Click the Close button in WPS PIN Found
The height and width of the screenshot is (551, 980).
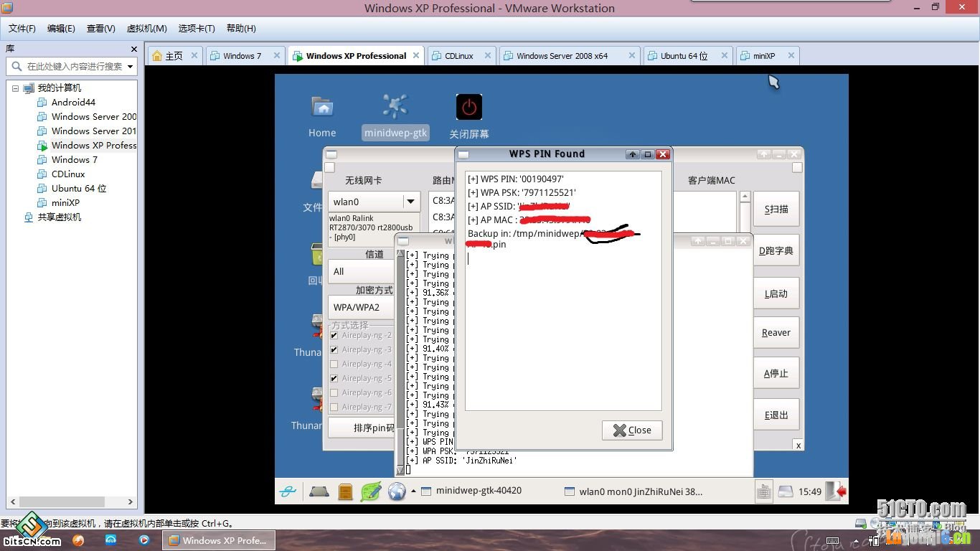tap(632, 430)
